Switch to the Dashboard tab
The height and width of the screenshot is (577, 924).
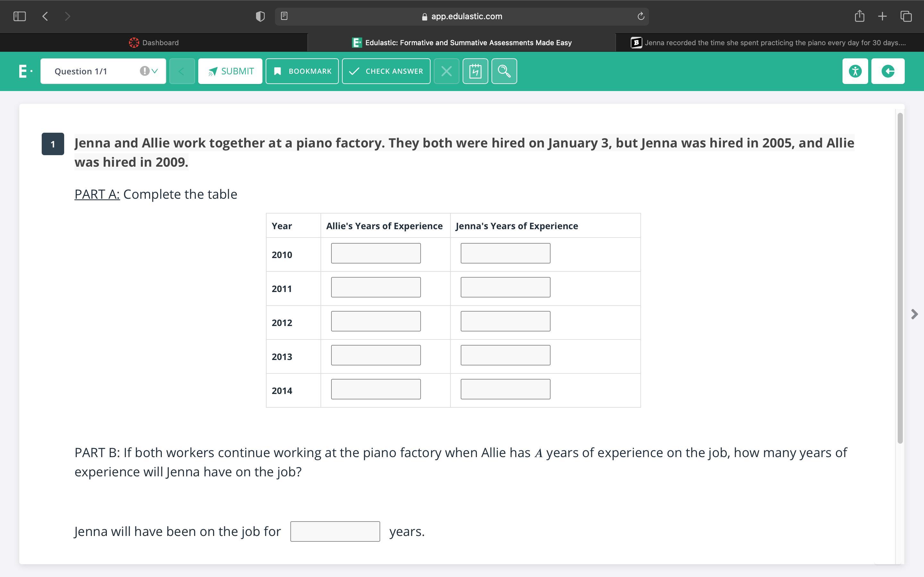[x=154, y=43]
